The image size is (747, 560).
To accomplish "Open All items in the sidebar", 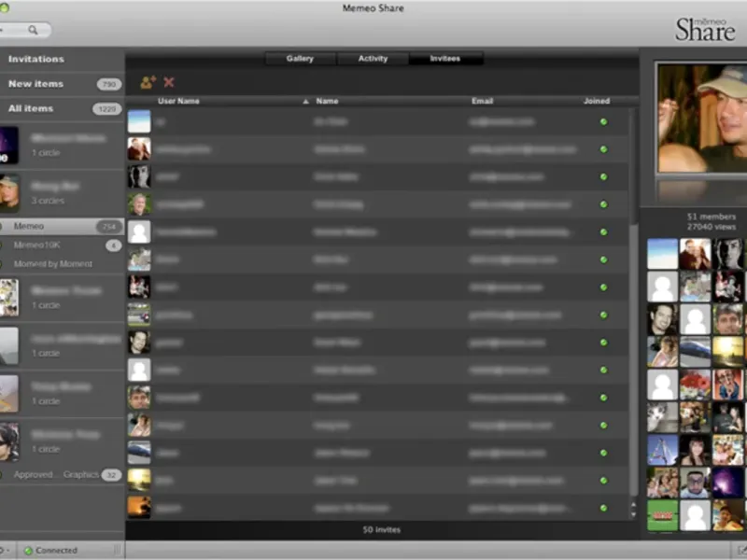I will tap(62, 108).
